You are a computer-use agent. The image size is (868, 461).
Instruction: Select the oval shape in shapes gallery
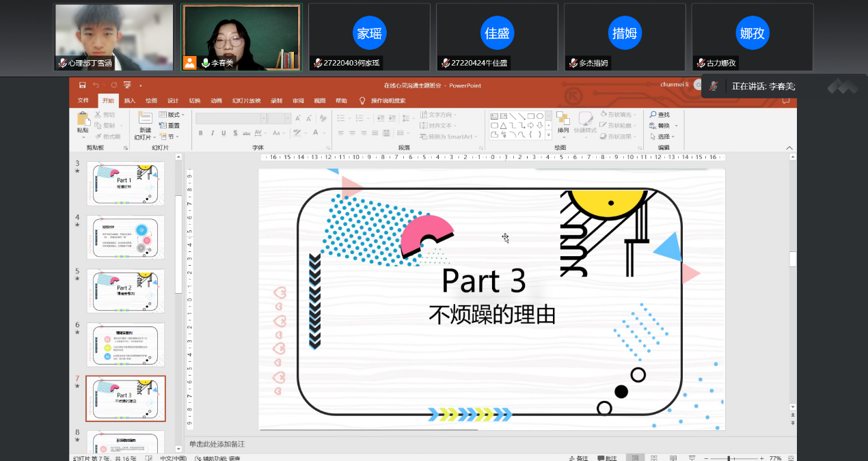540,116
